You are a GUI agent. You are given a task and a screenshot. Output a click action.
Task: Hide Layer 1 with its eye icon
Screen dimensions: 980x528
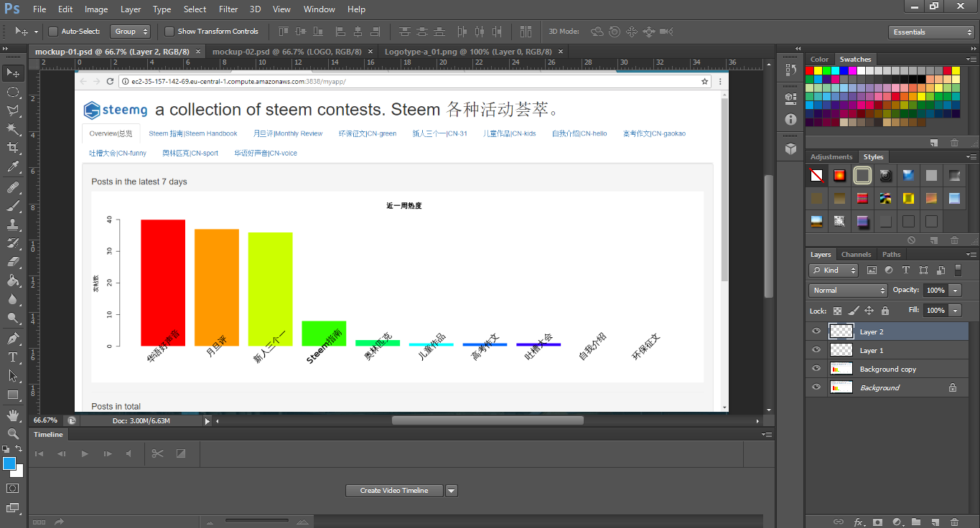[816, 350]
